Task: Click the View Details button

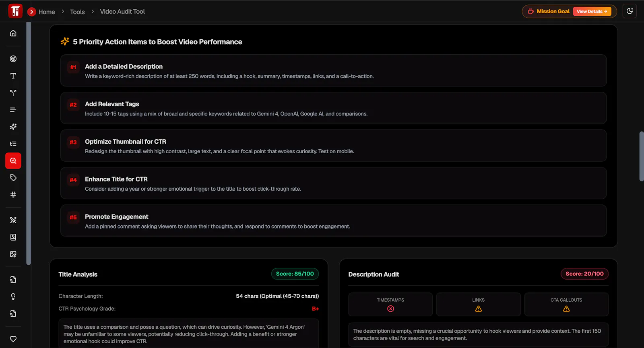Action: point(592,11)
